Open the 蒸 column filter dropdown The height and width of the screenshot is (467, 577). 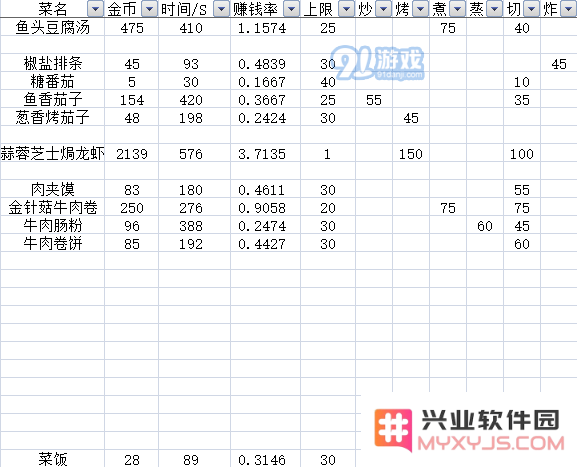click(x=494, y=9)
